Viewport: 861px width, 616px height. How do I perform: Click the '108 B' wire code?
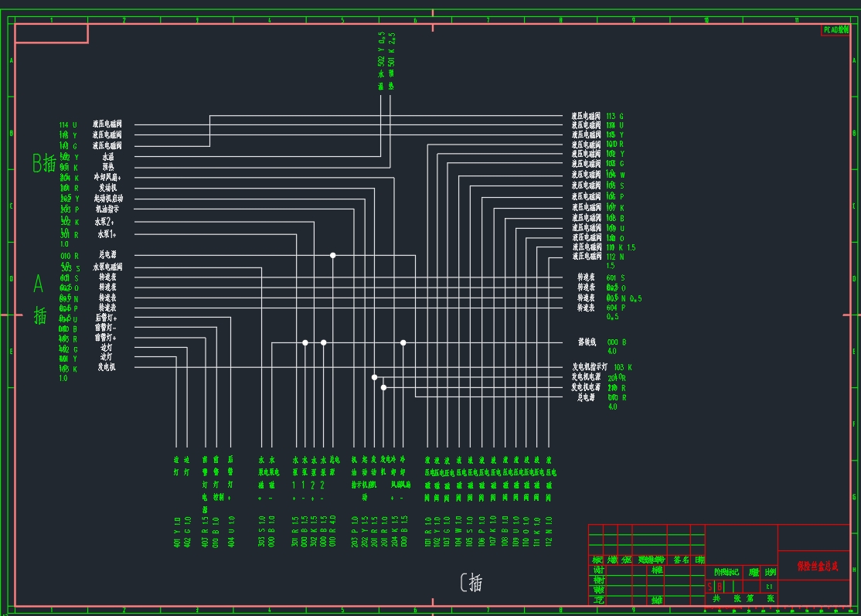(615, 218)
